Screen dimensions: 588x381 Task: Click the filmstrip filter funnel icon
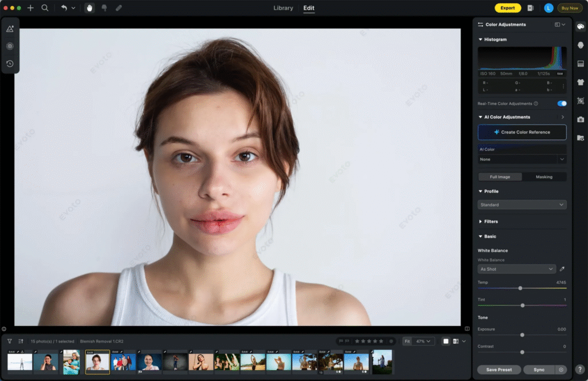point(10,341)
